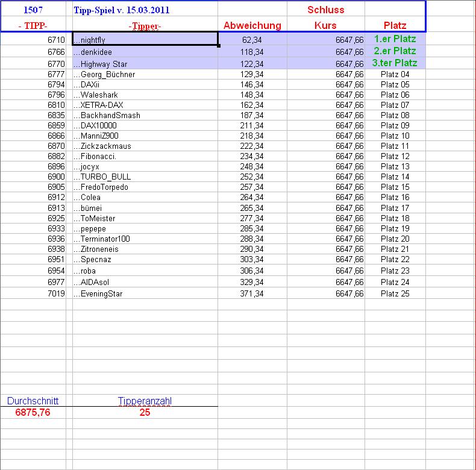Select the average value 6875,76
The image size is (476, 470).
click(33, 412)
